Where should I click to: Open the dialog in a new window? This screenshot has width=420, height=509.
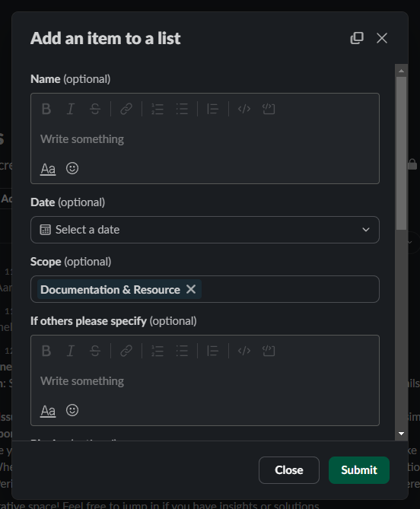(357, 38)
